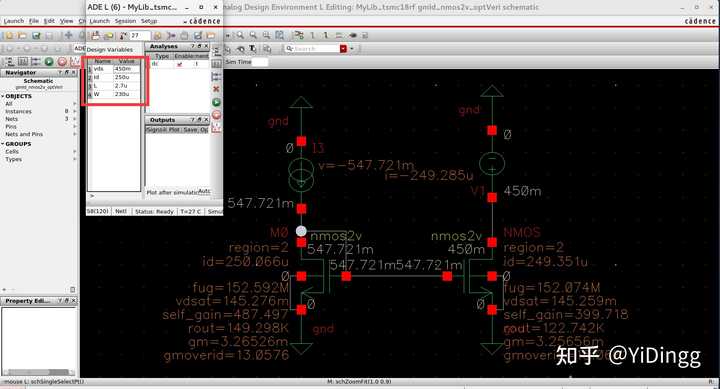The width and height of the screenshot is (720, 389).
Task: Select the M0 transistor label in schematic
Action: (x=279, y=232)
